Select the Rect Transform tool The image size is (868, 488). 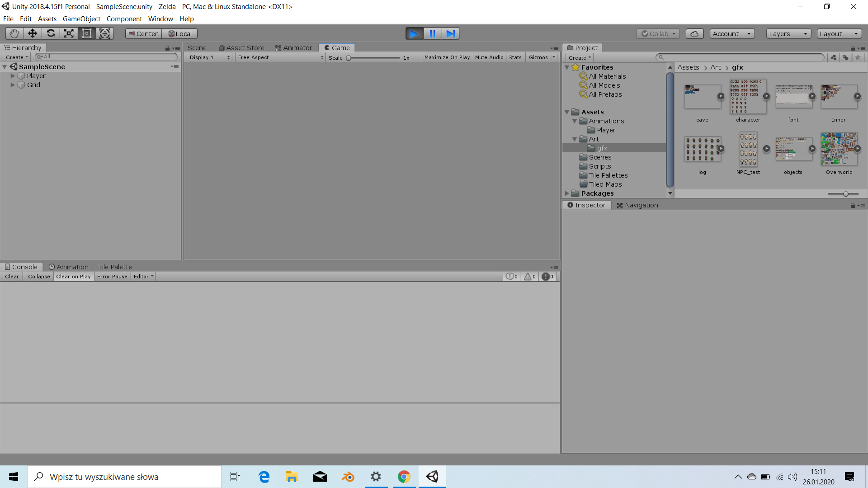(86, 33)
